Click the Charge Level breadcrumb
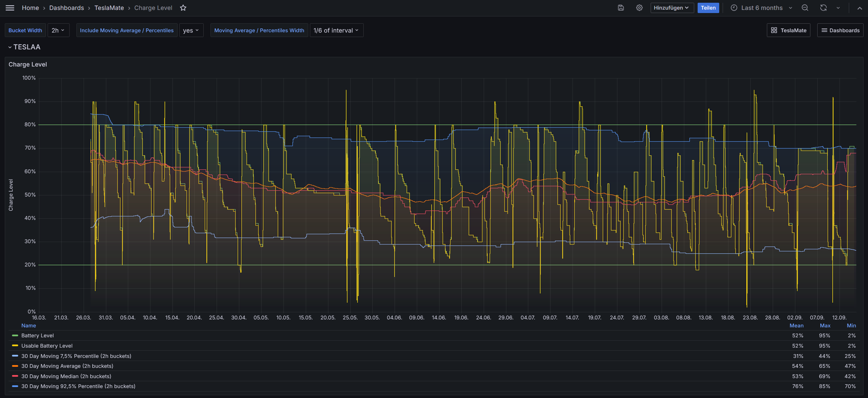Image resolution: width=868 pixels, height=398 pixels. pos(153,8)
